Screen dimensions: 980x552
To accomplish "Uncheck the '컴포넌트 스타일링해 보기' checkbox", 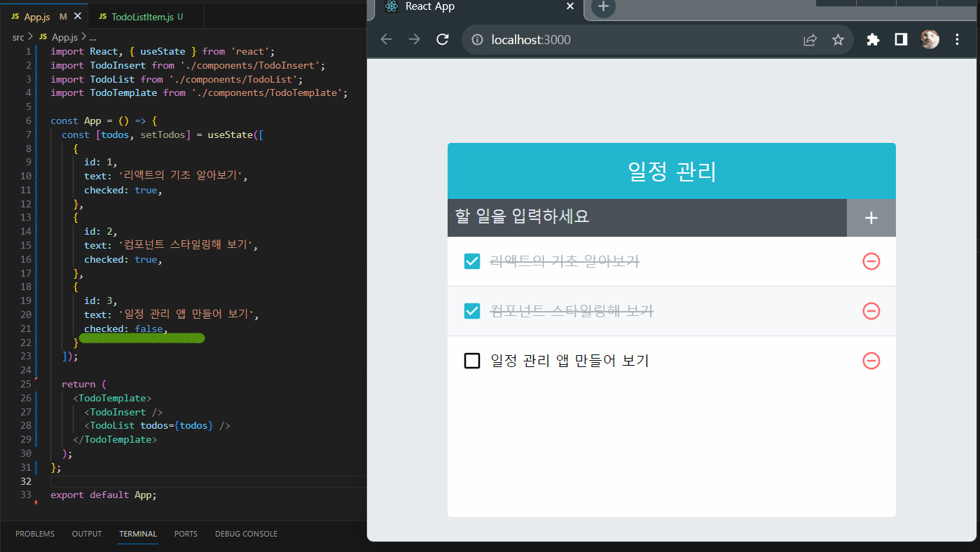I will click(472, 311).
